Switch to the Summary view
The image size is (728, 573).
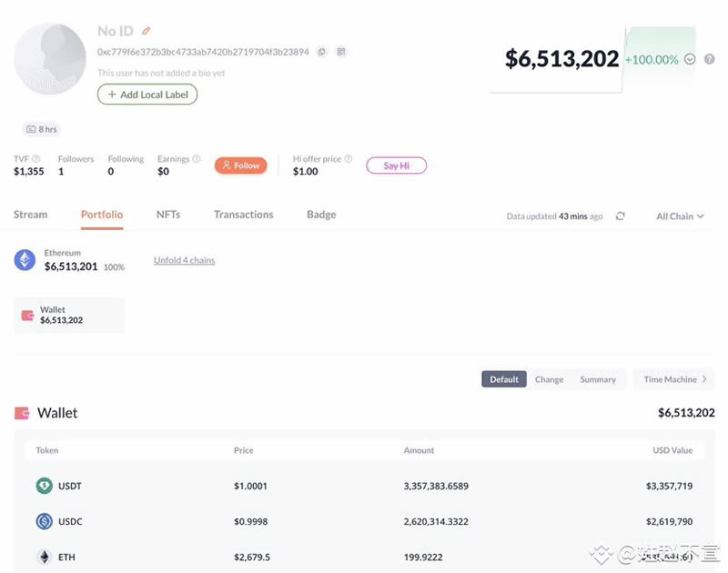tap(598, 379)
